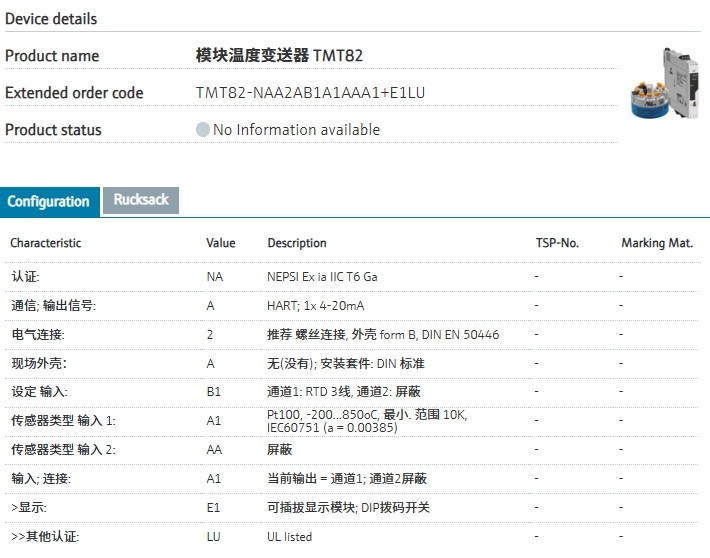Select the 认证 characteristic row label
The image size is (710, 558).
coord(25,276)
